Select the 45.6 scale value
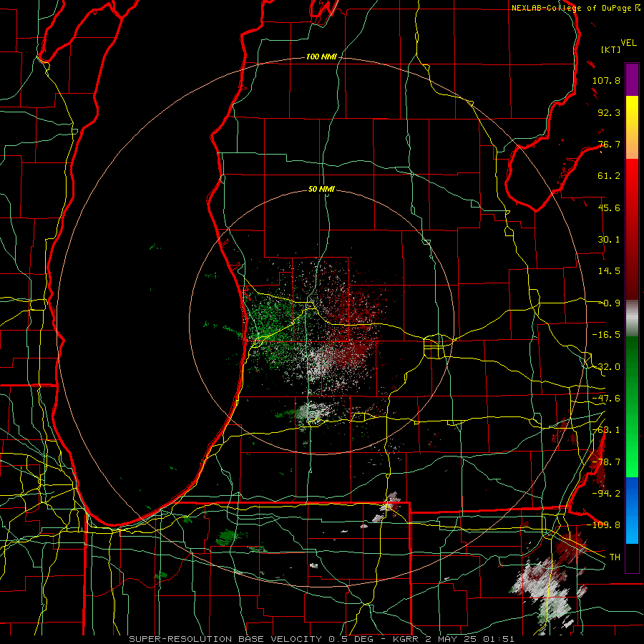The image size is (644, 644). click(609, 208)
